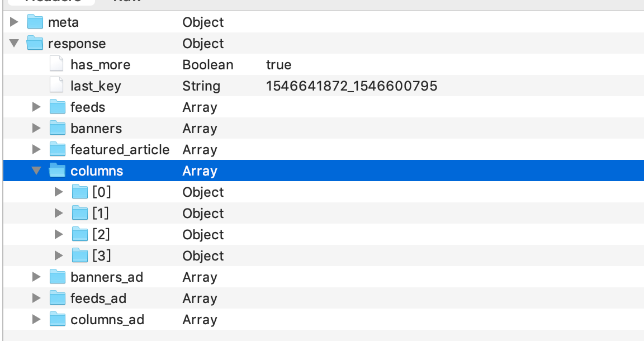Select the last_key value 1546641872_1546600795
This screenshot has height=341, width=644.
(352, 86)
